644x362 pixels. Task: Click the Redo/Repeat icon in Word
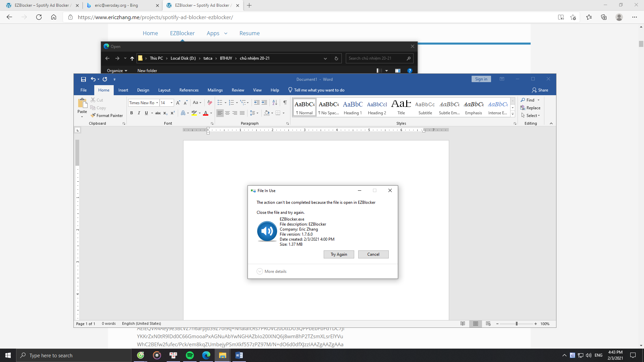[x=105, y=79]
